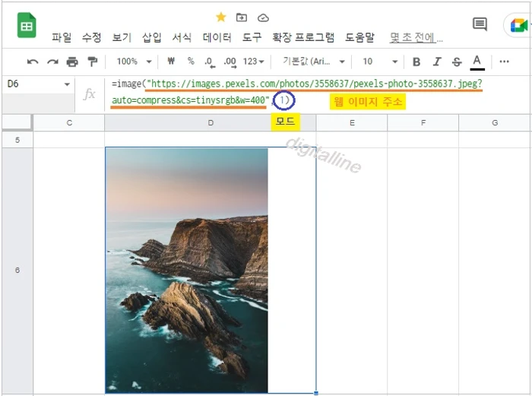Screen dimensions: 532x396
Task: Open the 삽입 menu
Action: (x=152, y=37)
